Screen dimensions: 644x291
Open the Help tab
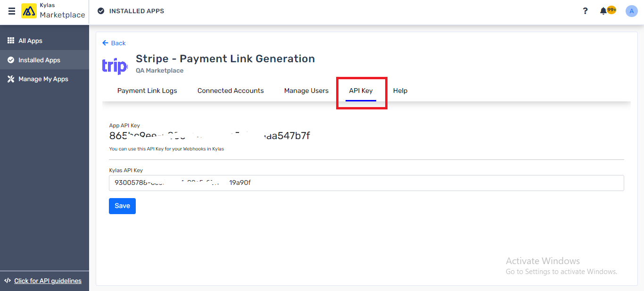click(400, 91)
